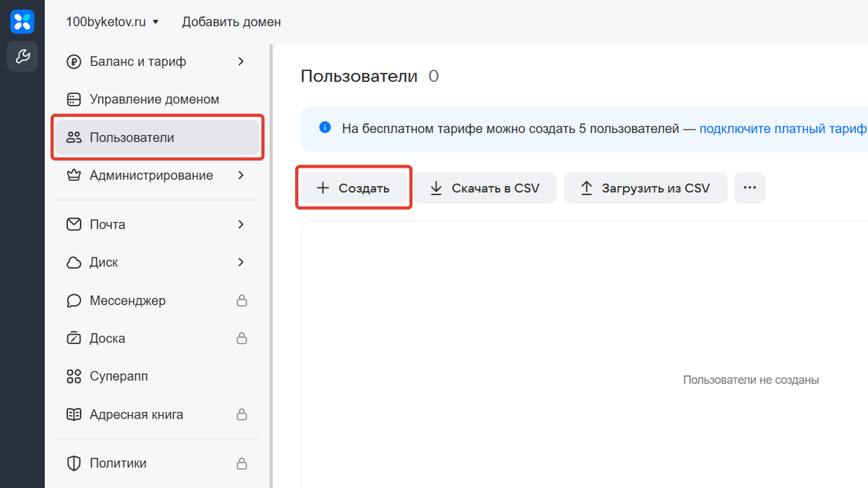Viewport: 868px width, 488px height.
Task: Click the Политики shield icon
Action: point(73,463)
